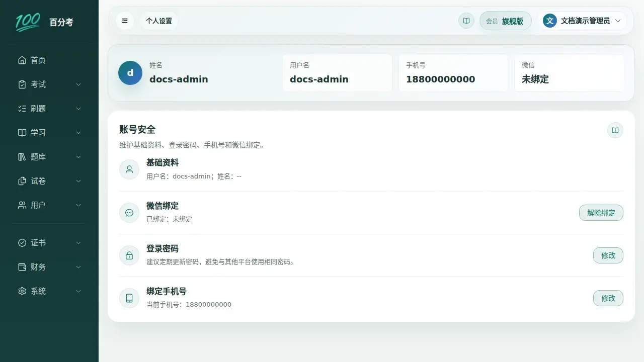
Task: Click the 系统 gear icon
Action: (22, 291)
